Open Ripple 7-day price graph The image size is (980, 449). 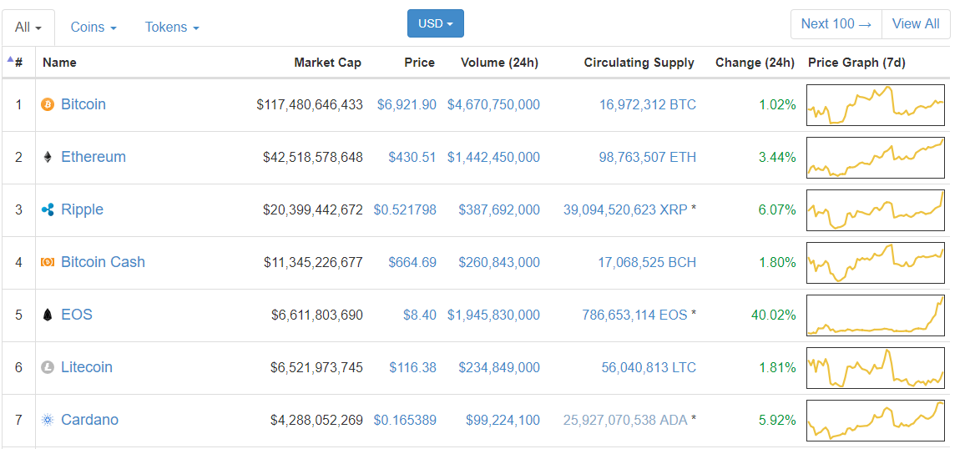pyautogui.click(x=875, y=209)
